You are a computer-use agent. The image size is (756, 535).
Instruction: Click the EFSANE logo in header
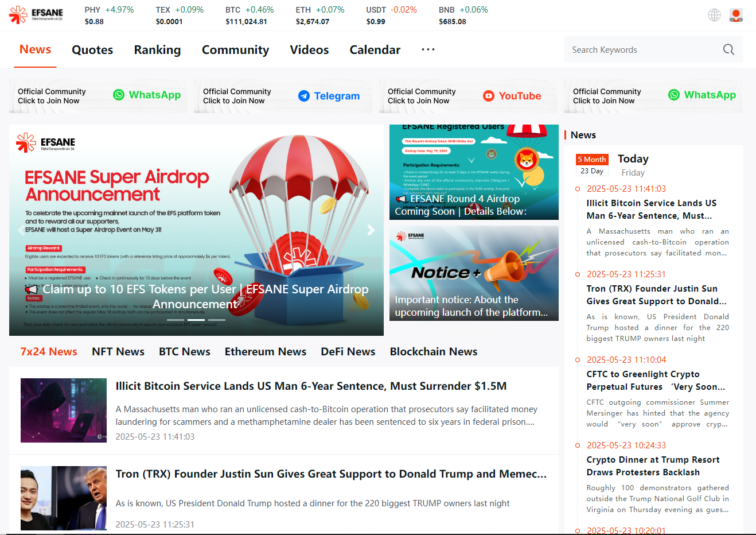click(36, 14)
